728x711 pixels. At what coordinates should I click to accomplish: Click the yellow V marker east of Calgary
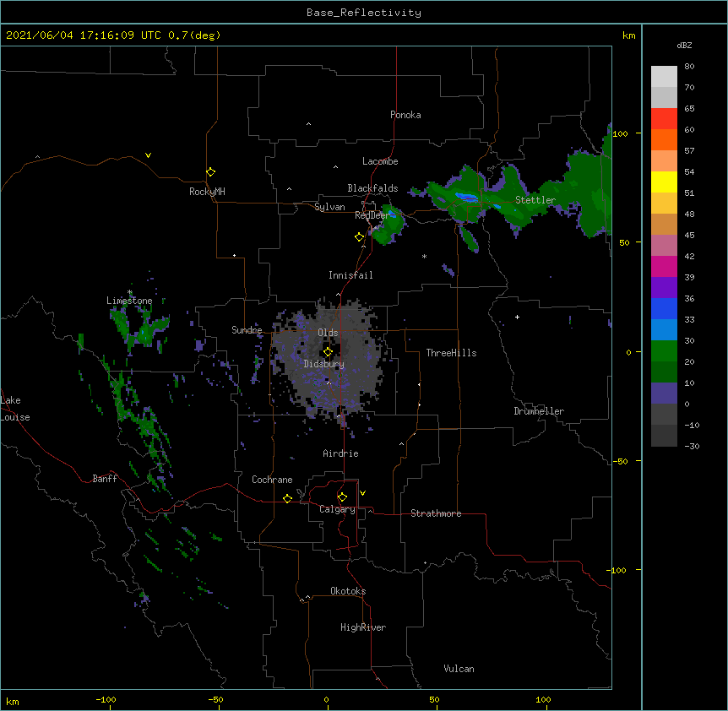click(362, 493)
